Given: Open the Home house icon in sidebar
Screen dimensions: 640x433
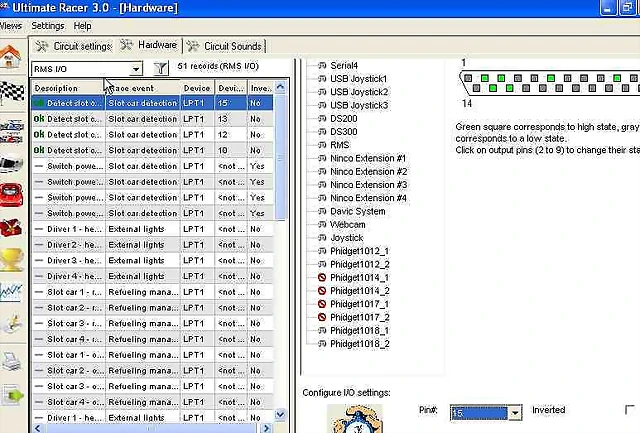Looking at the screenshot, I should (11, 58).
